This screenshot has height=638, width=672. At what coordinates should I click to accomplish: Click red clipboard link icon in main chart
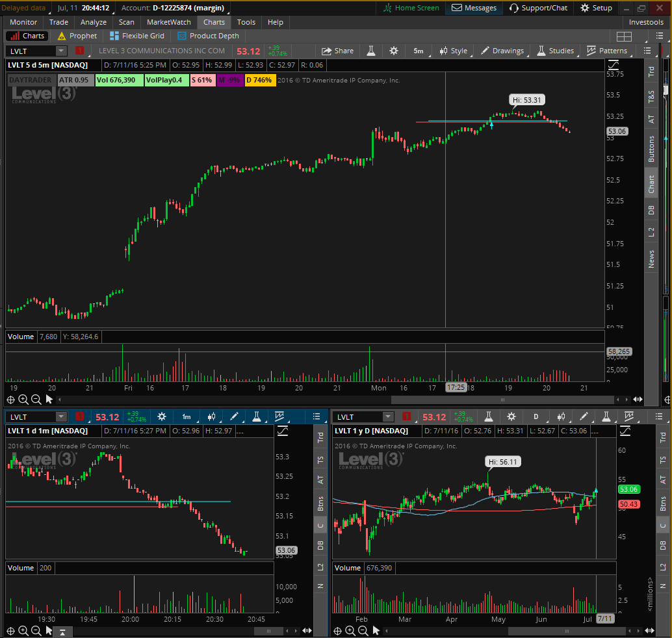tap(80, 51)
